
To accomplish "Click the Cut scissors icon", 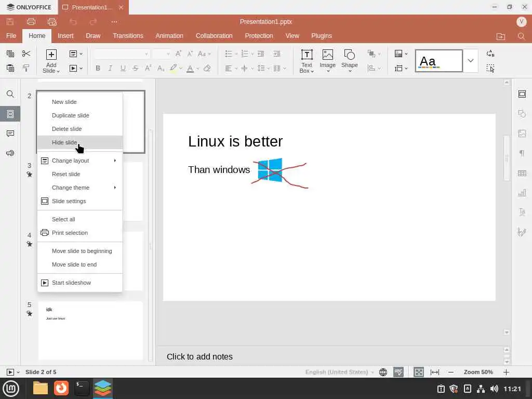I will [26, 54].
